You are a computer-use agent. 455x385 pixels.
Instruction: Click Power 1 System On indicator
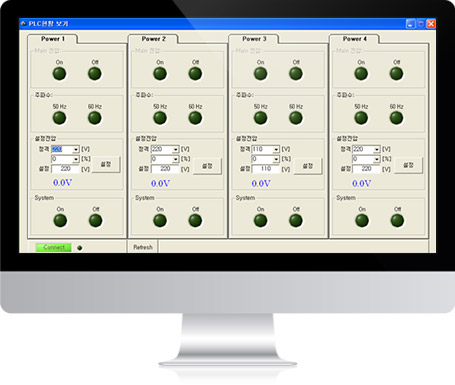(x=60, y=221)
